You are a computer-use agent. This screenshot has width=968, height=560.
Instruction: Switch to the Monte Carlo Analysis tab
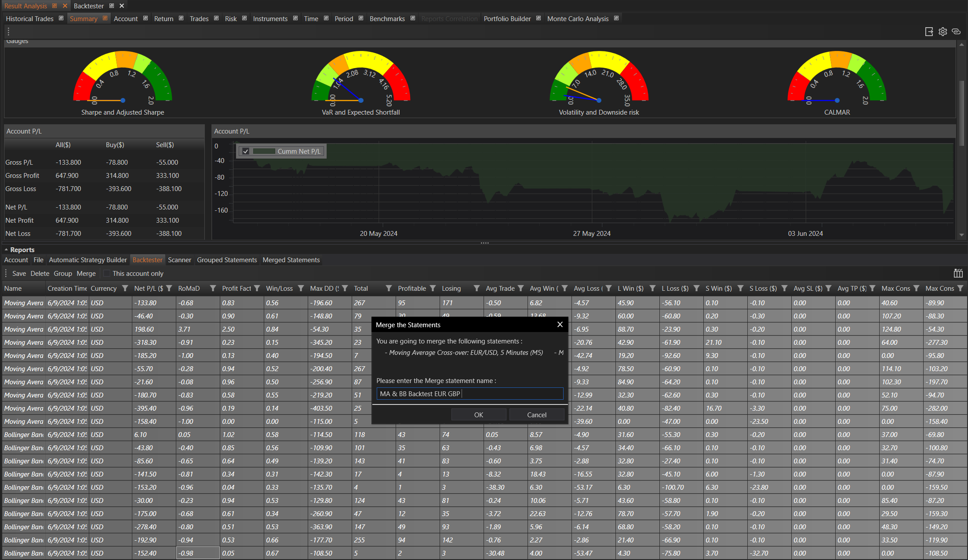coord(578,18)
